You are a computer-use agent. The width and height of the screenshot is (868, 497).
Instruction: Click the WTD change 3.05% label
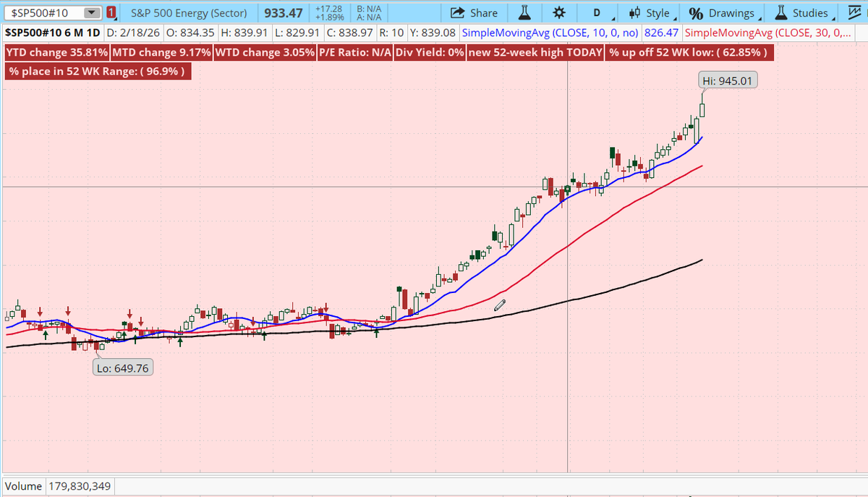[265, 53]
